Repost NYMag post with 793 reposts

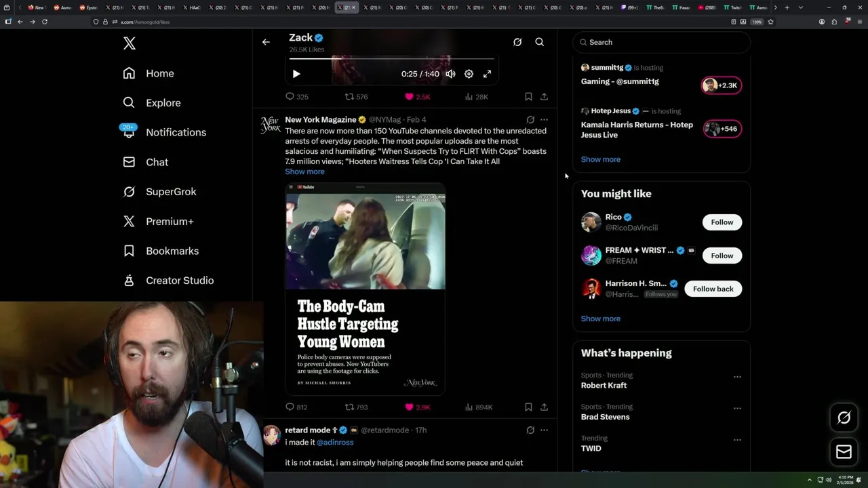coord(356,407)
